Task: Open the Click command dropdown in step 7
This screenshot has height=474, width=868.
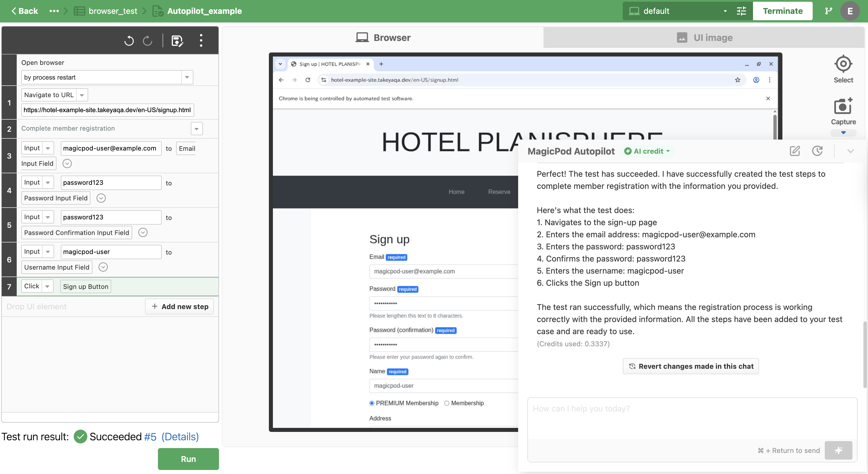Action: coord(48,286)
